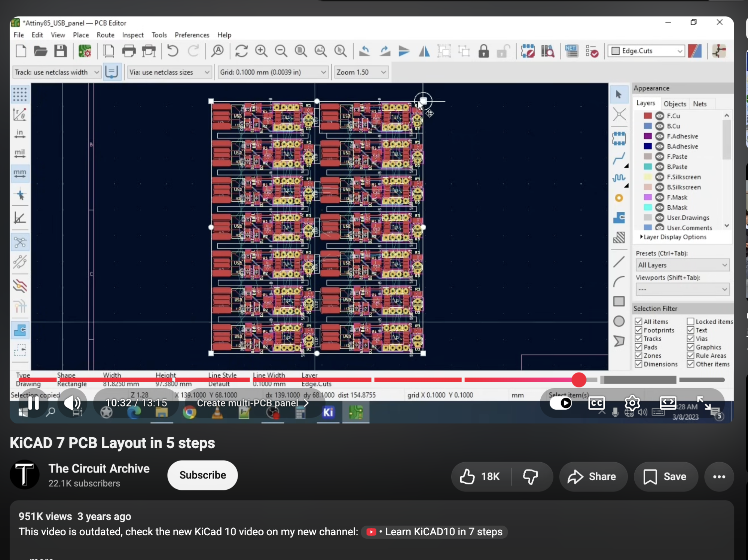Open the File menu
748x560 pixels.
coord(19,35)
